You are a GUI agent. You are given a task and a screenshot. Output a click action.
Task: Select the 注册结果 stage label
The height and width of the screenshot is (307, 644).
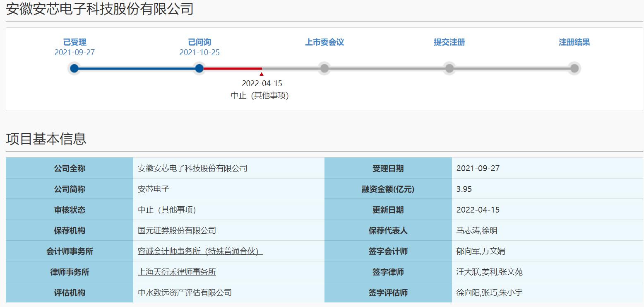coord(574,42)
